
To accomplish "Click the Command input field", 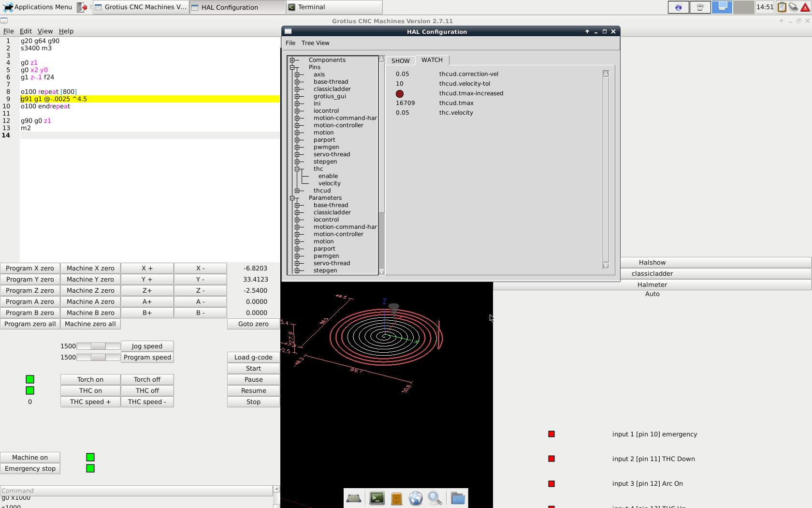I will [136, 491].
